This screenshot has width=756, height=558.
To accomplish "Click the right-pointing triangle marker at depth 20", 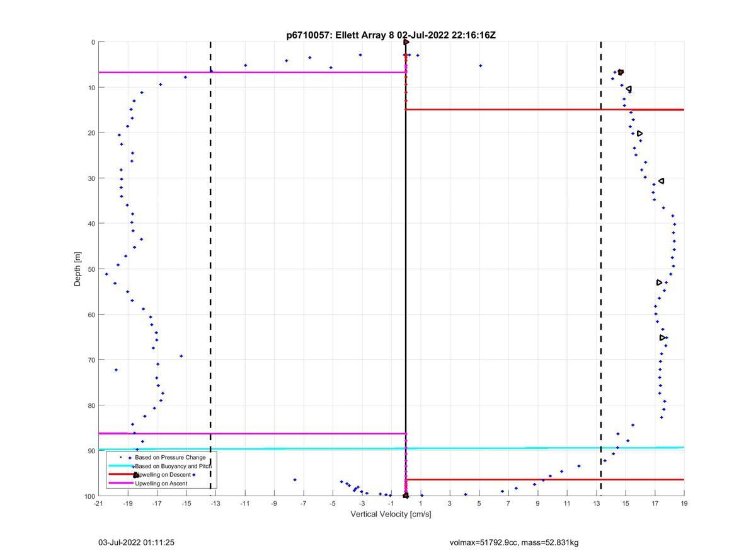I will 640,134.
